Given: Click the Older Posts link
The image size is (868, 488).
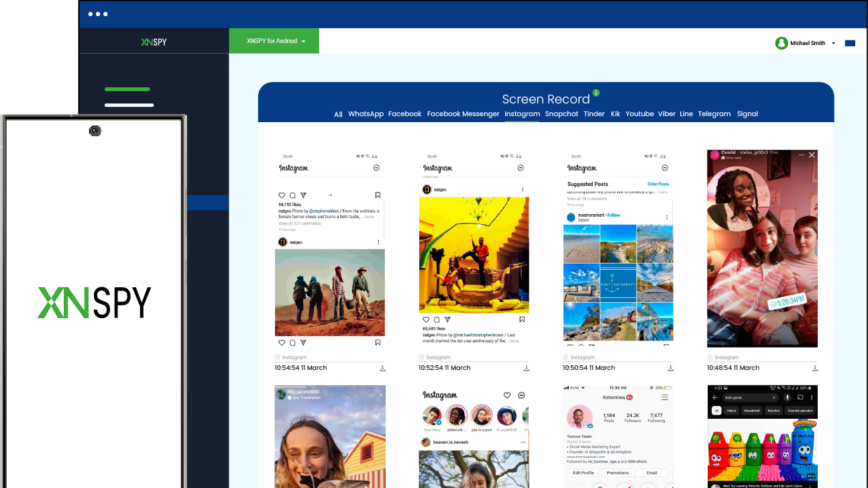Looking at the screenshot, I should pos(657,184).
